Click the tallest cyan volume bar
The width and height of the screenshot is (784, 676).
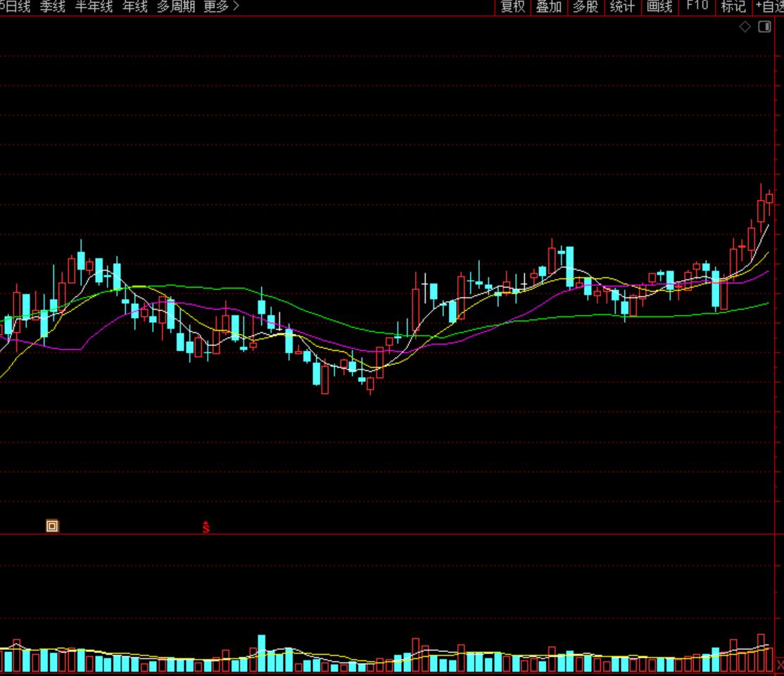pyautogui.click(x=262, y=653)
